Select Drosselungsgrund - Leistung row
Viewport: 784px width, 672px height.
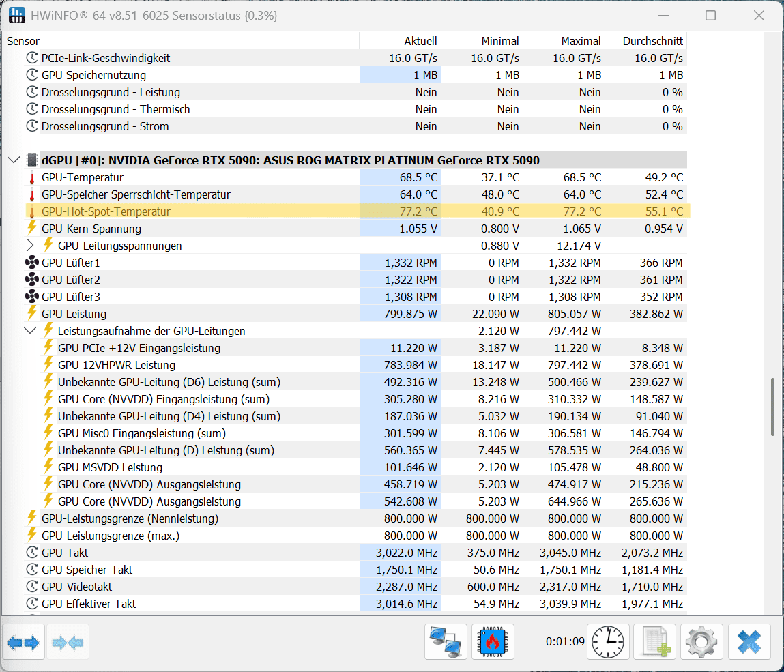coord(355,92)
